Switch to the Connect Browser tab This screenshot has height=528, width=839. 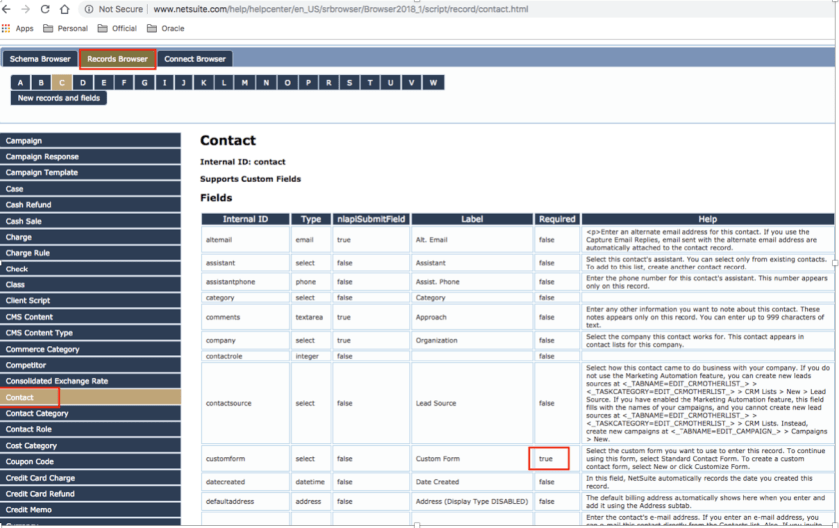[195, 59]
